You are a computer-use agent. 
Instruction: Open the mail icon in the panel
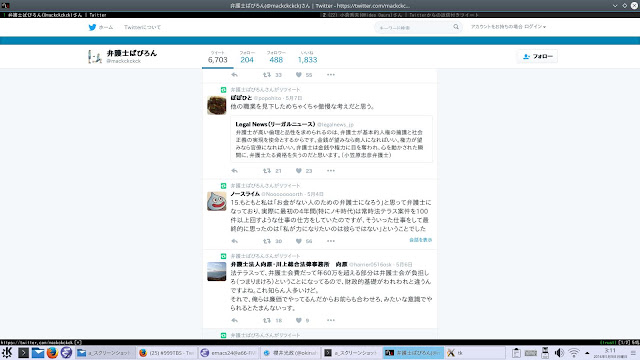38,353
